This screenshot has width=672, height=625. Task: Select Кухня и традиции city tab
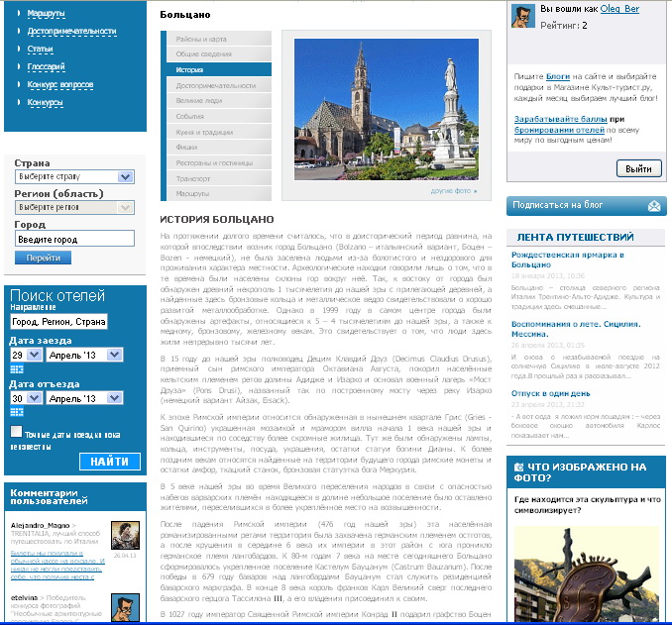tap(219, 132)
